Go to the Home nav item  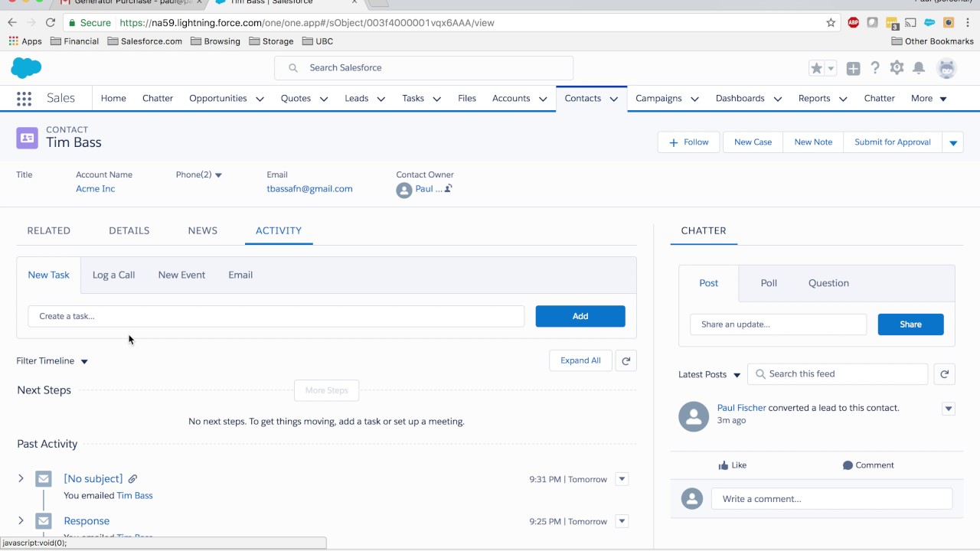pos(113,98)
